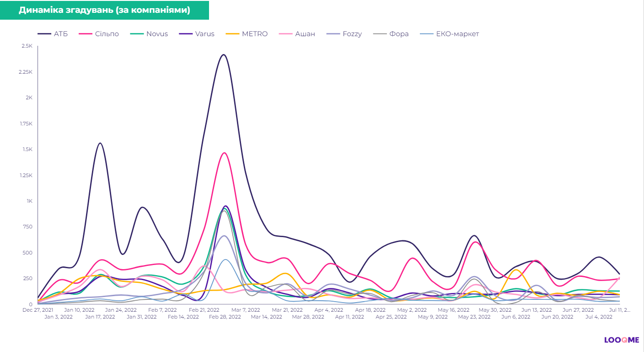Click the Сільпо line's tallest pink peak
The width and height of the screenshot is (644, 352).
coord(224,153)
